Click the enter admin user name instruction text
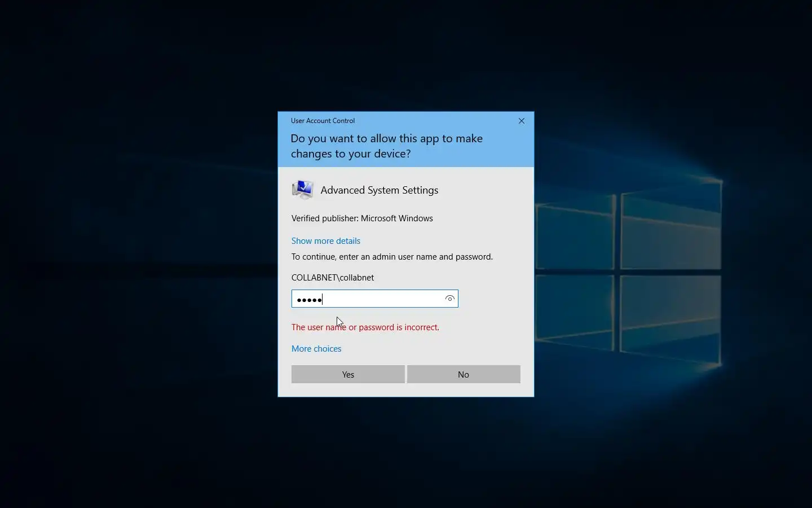 (x=392, y=257)
